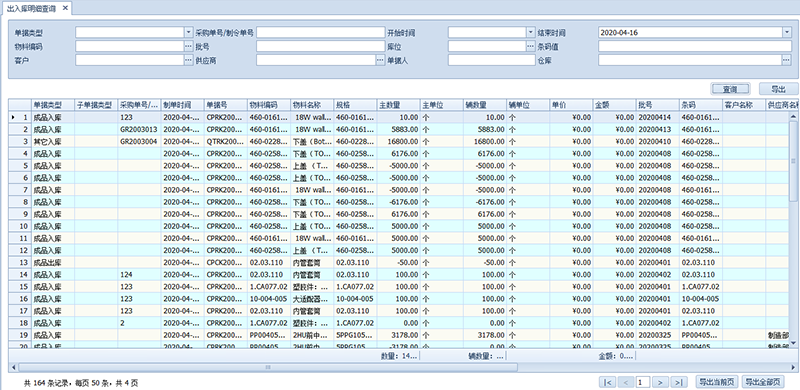800x390 pixels.
Task: Select 大适配器 material name cell
Action: pos(312,299)
